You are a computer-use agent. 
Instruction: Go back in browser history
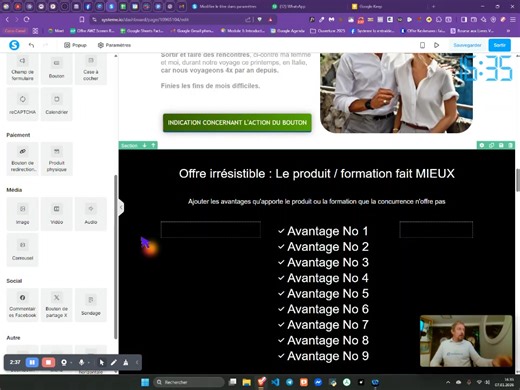7,20
